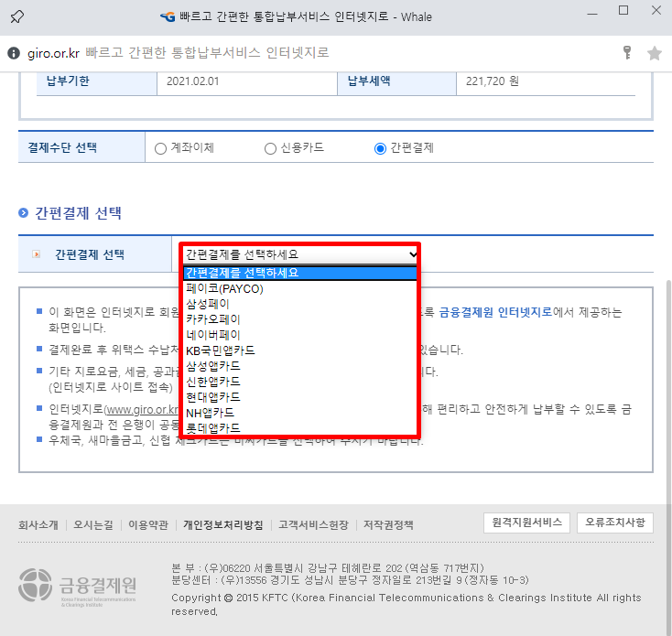Click the bookmark star icon

click(654, 53)
